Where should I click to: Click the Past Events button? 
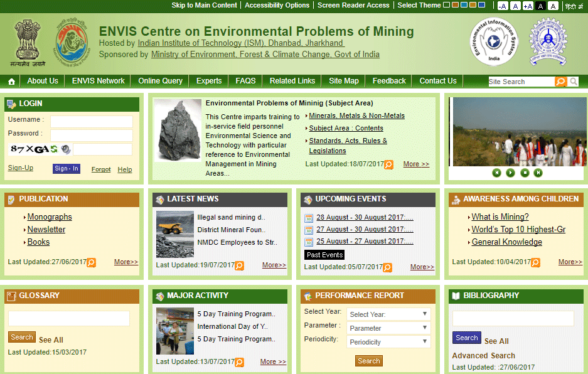point(324,255)
